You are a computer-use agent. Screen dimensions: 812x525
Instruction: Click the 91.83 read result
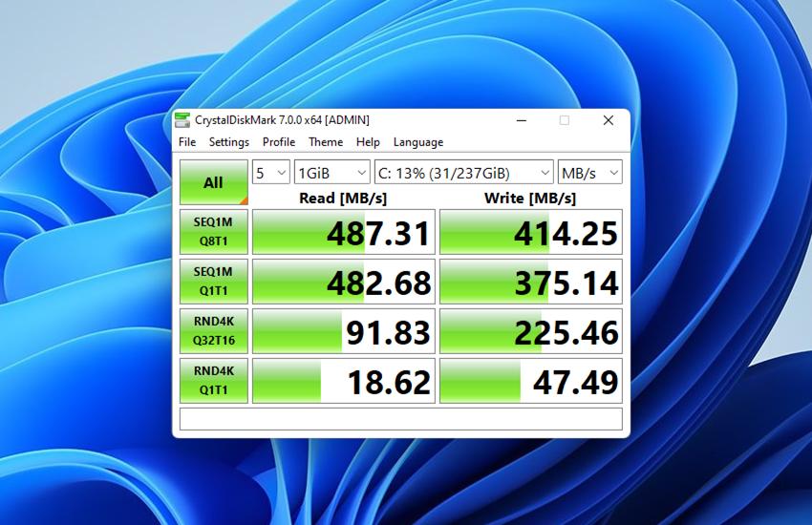[344, 331]
